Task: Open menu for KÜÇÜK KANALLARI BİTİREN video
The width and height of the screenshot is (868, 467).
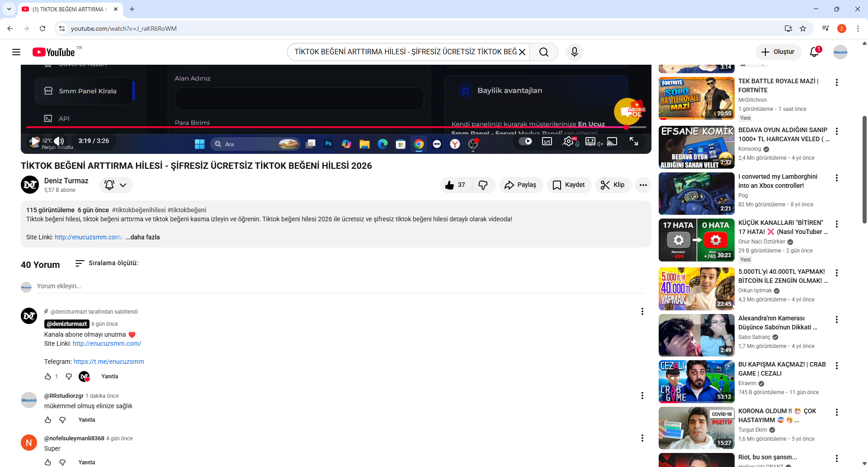Action: tap(837, 224)
